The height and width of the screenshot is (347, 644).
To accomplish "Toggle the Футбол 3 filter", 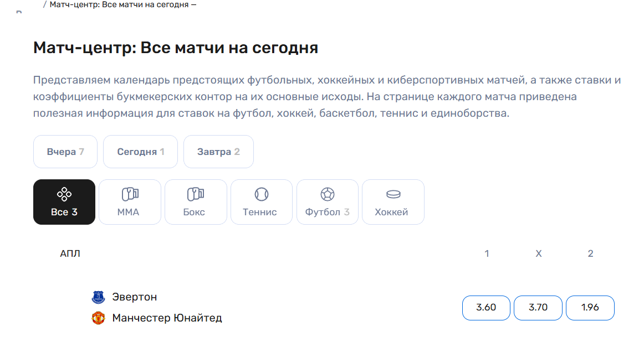I will (328, 202).
